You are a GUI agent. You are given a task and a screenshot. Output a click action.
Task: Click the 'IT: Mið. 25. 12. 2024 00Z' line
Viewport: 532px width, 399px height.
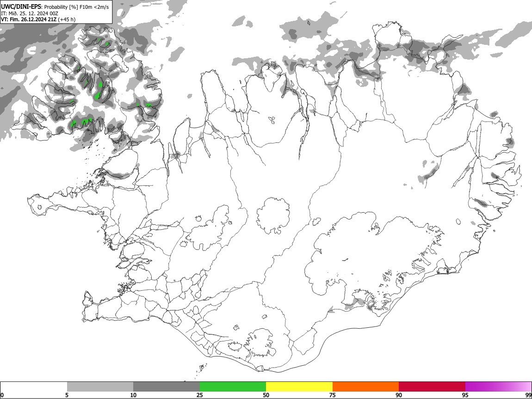coord(30,13)
